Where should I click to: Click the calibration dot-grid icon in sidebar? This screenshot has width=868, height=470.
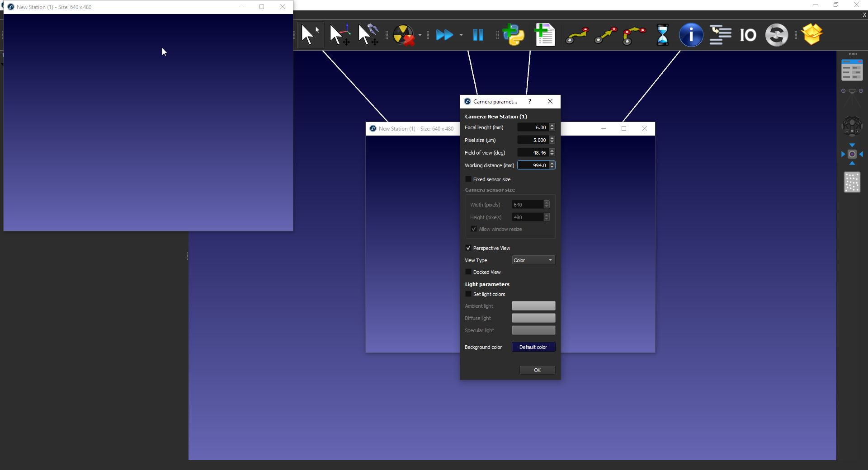(852, 182)
